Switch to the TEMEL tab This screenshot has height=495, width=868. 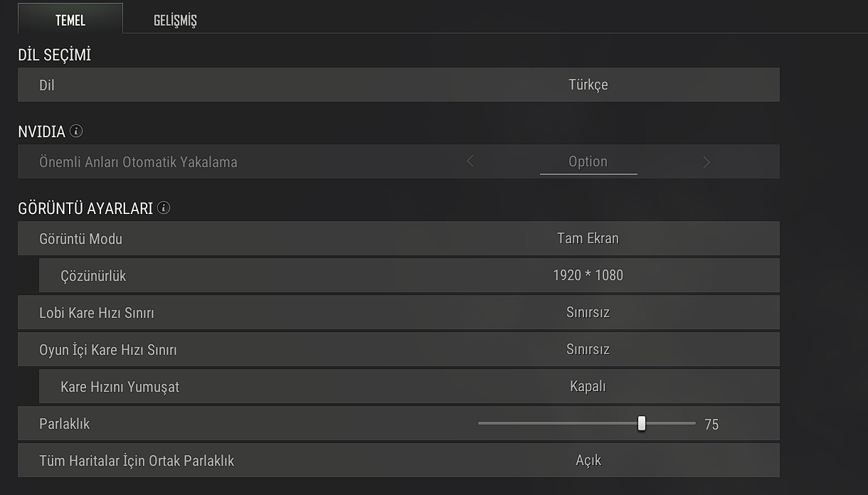coord(70,20)
